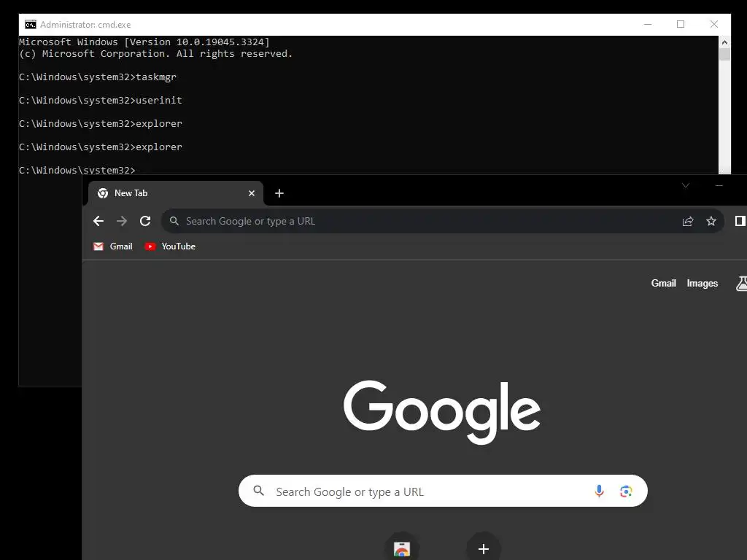The height and width of the screenshot is (560, 747).
Task: Click the cmd.exe title bar icon
Action: coord(31,24)
